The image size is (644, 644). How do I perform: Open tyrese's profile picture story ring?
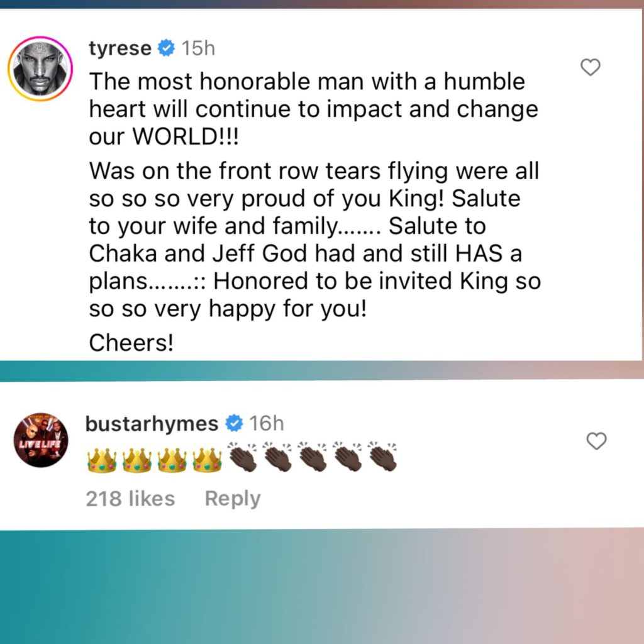tap(40, 69)
